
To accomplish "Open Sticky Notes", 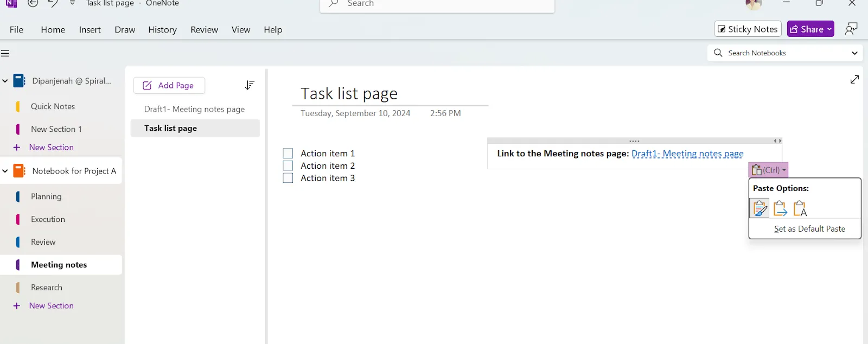I will point(748,29).
